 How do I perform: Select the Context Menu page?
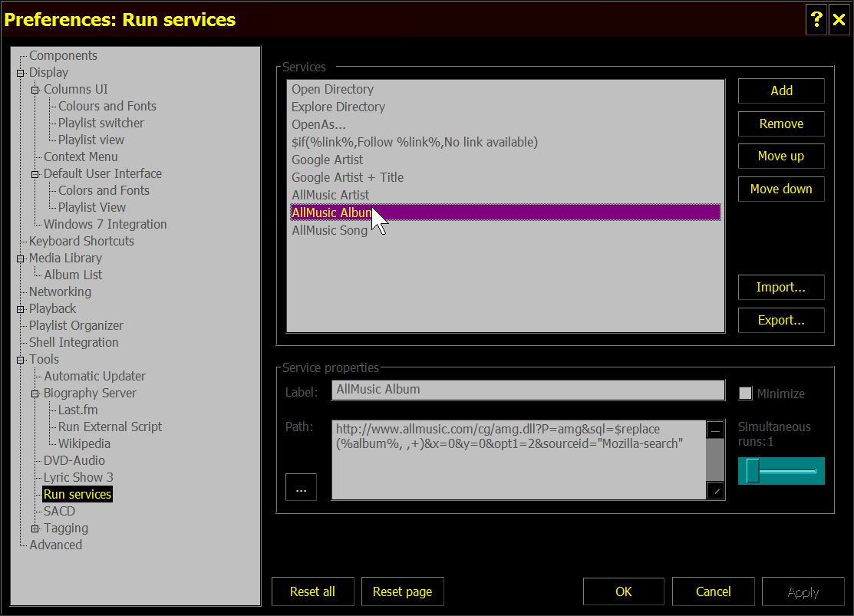[x=81, y=156]
